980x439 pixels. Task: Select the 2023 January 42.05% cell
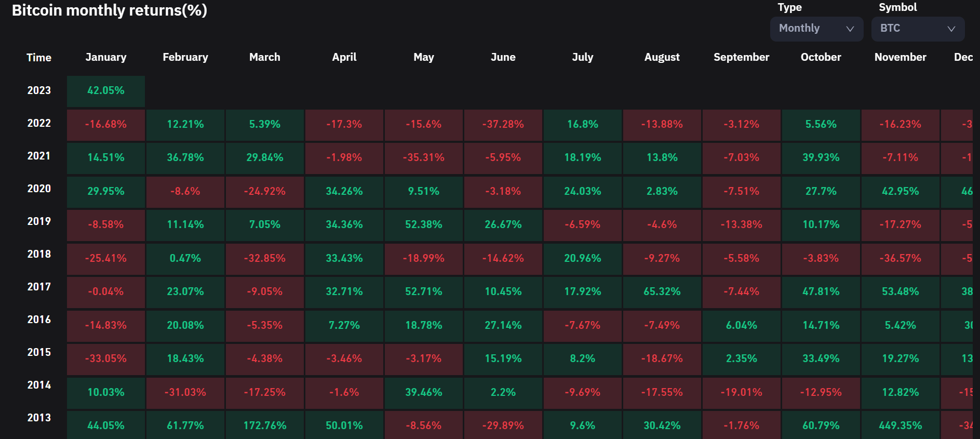106,91
